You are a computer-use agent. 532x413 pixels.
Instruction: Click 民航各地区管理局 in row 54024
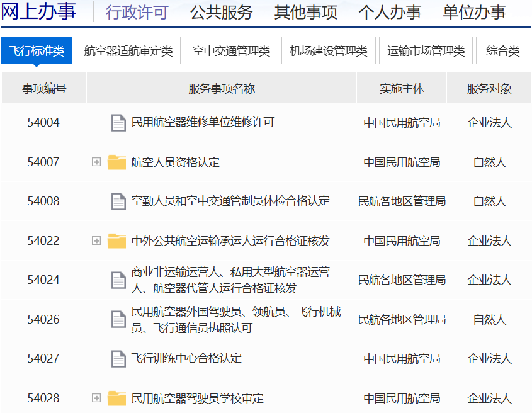click(x=402, y=280)
